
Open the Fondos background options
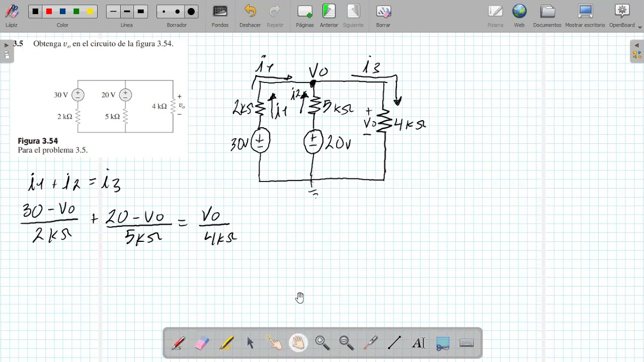click(220, 16)
